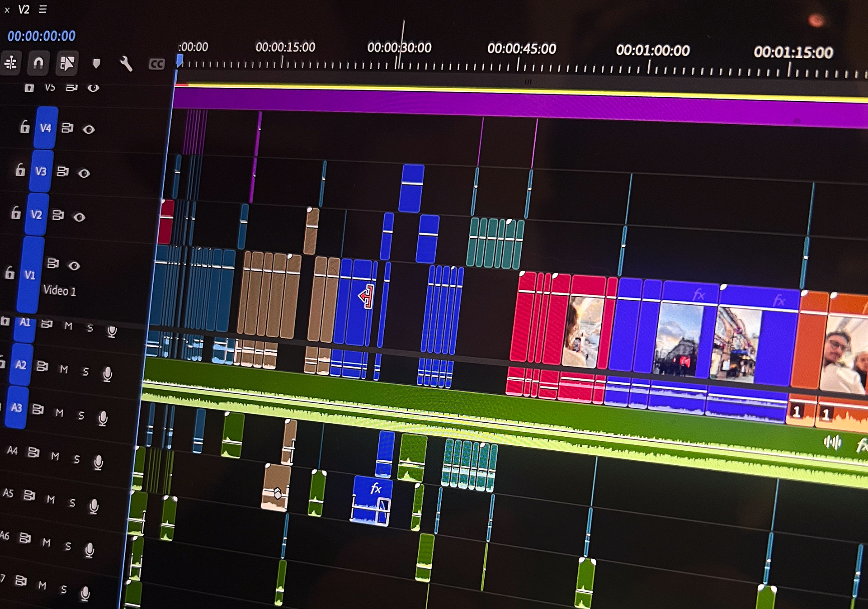Open the V2 sequence panel hamburger menu

point(43,9)
